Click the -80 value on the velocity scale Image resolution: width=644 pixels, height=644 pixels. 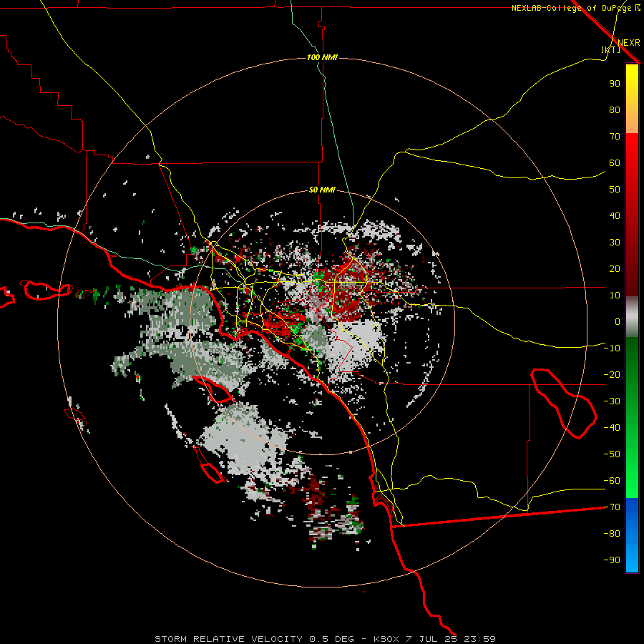612,534
